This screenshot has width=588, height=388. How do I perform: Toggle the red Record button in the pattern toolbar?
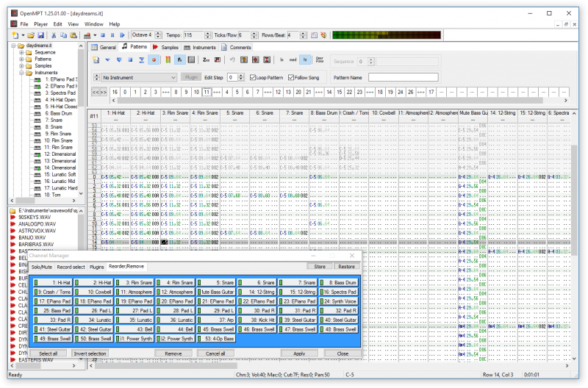coord(154,60)
